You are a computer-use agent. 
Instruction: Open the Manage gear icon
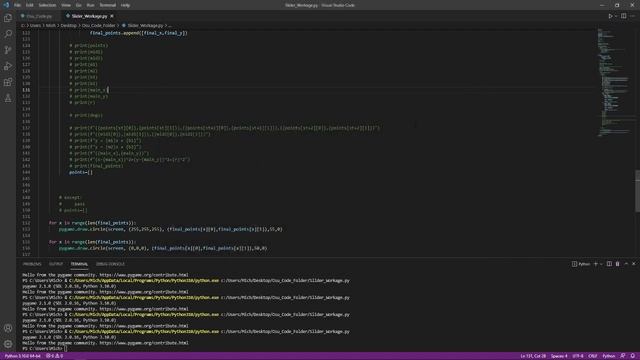pyautogui.click(x=8, y=344)
